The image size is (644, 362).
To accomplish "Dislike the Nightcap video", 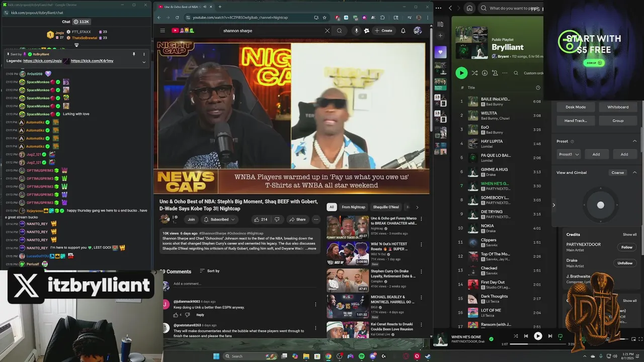I will point(277,219).
